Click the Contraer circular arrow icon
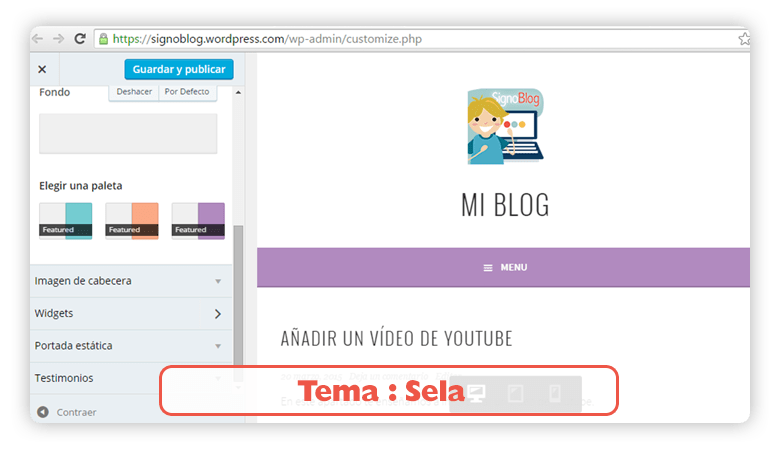 click(x=43, y=412)
